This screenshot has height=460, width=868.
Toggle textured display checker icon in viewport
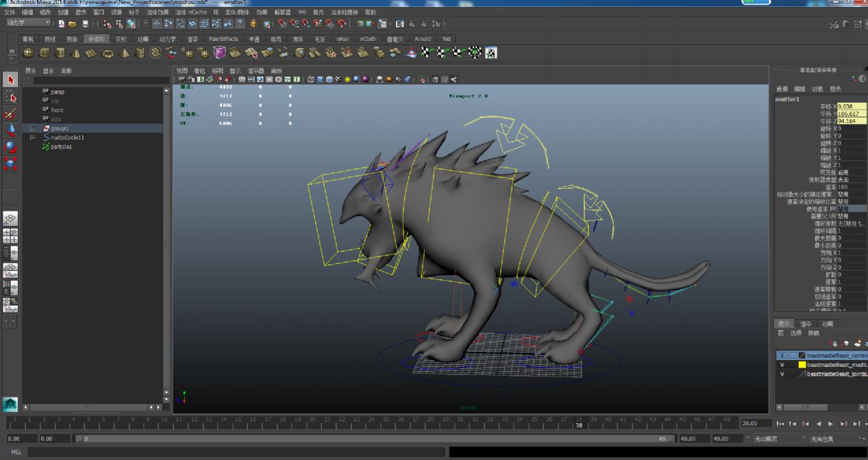pyautogui.click(x=338, y=79)
